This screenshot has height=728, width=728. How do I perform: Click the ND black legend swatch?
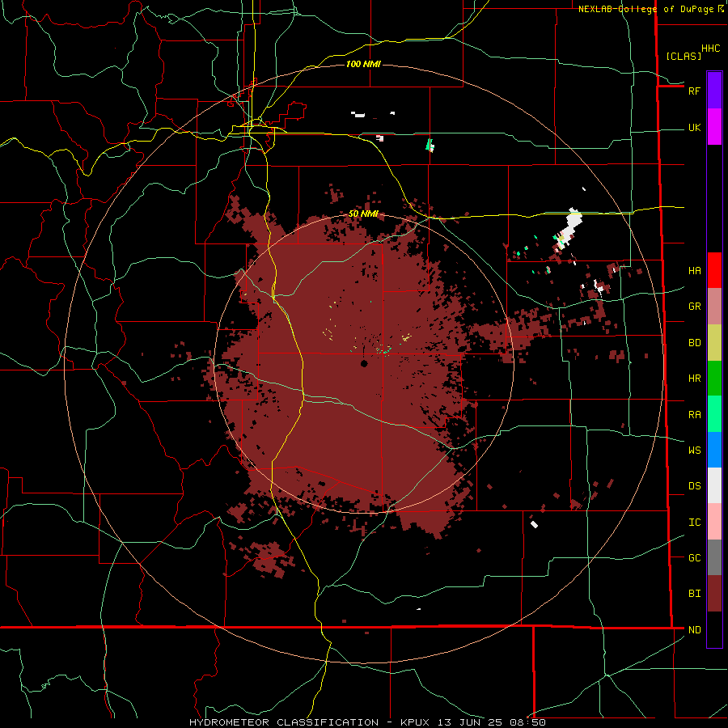point(714,629)
